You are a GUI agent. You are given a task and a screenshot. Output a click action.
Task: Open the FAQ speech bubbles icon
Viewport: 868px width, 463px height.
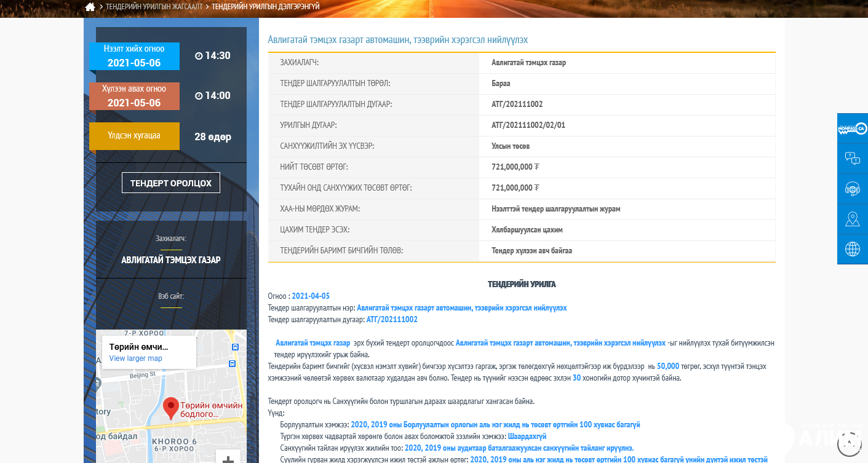tap(852, 159)
